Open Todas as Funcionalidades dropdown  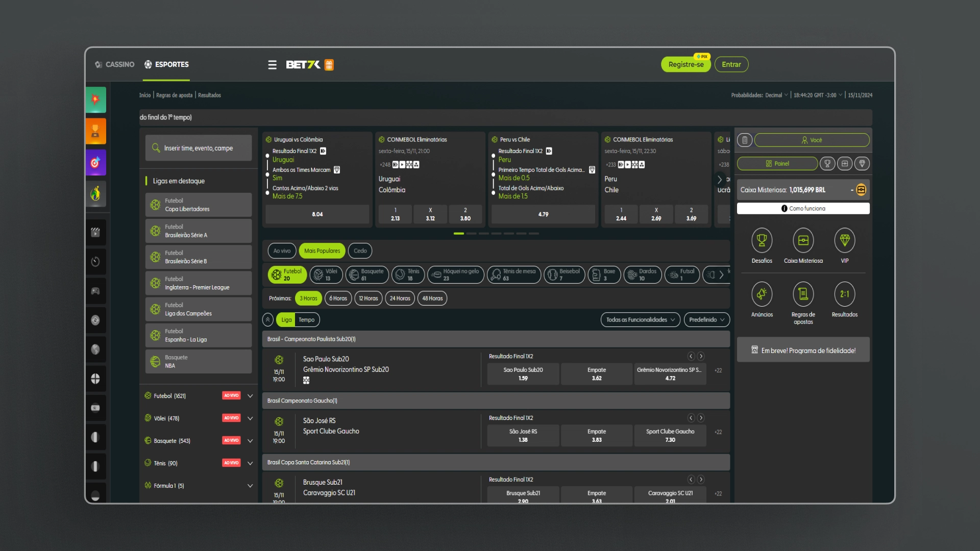coord(641,320)
